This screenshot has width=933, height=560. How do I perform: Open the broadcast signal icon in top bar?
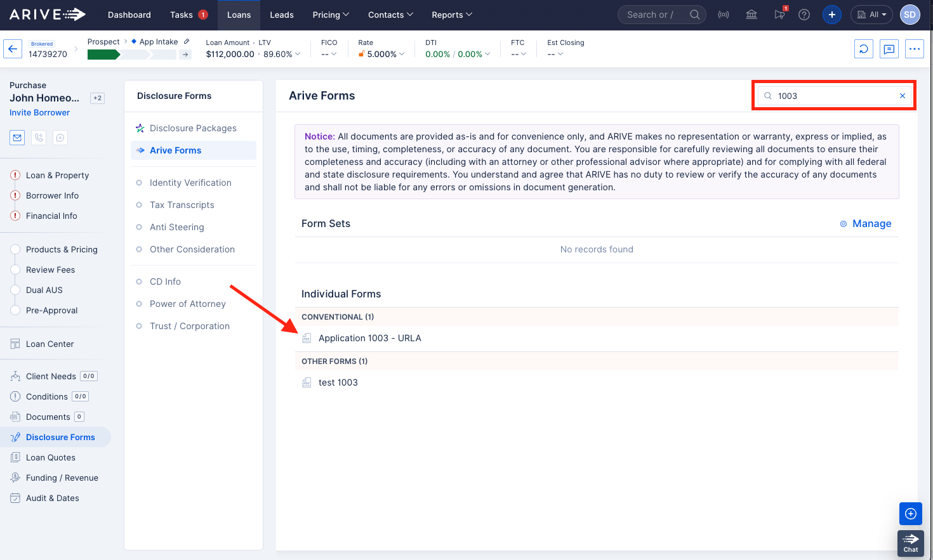coord(724,15)
